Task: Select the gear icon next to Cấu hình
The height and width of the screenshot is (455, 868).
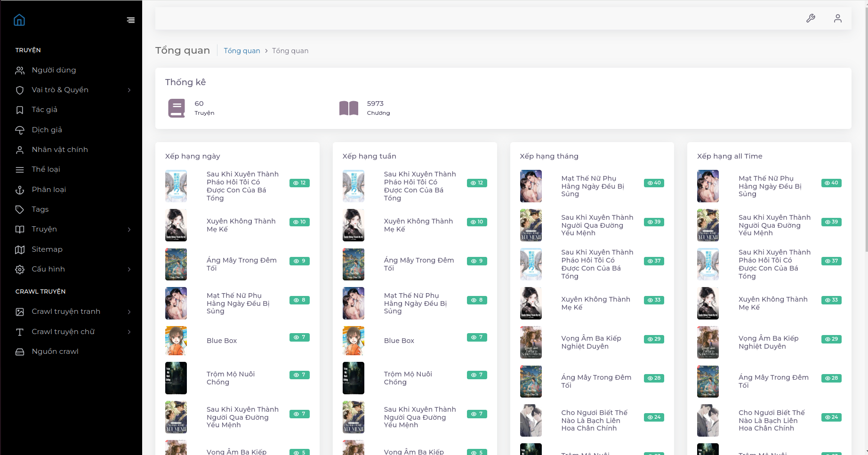Action: (x=20, y=269)
